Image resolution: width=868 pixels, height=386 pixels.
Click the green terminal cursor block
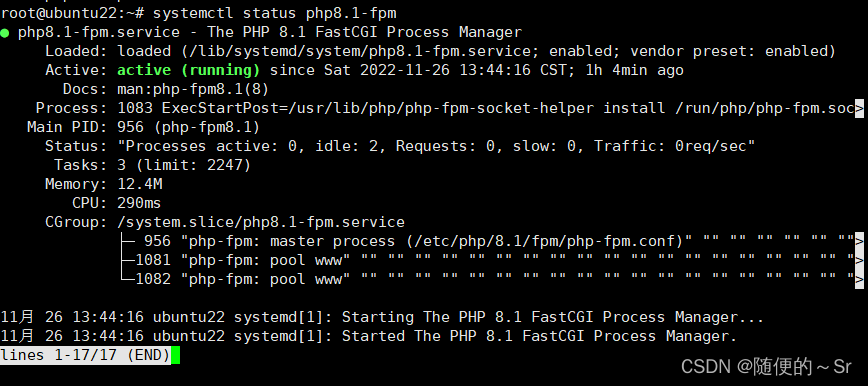[x=176, y=356]
